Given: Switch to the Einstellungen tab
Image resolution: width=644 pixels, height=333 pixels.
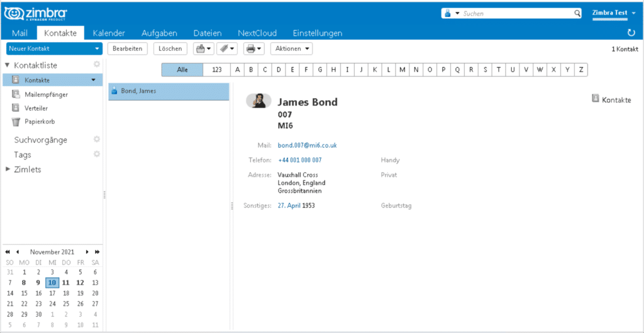Looking at the screenshot, I should 318,33.
